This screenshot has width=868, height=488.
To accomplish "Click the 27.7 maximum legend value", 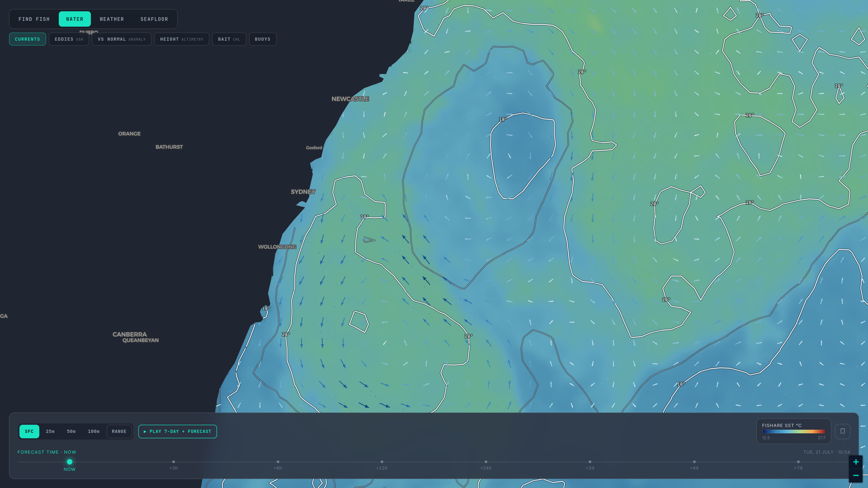I will pos(821,438).
